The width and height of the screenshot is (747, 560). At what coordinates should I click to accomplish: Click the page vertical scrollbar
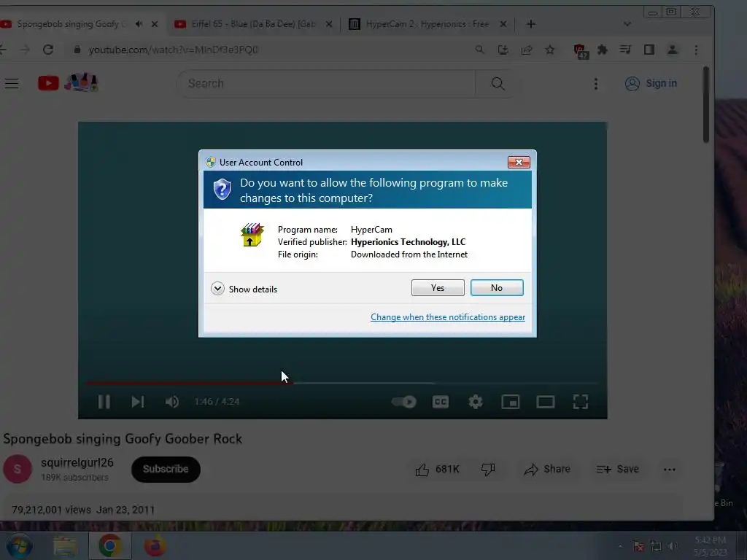(706, 105)
